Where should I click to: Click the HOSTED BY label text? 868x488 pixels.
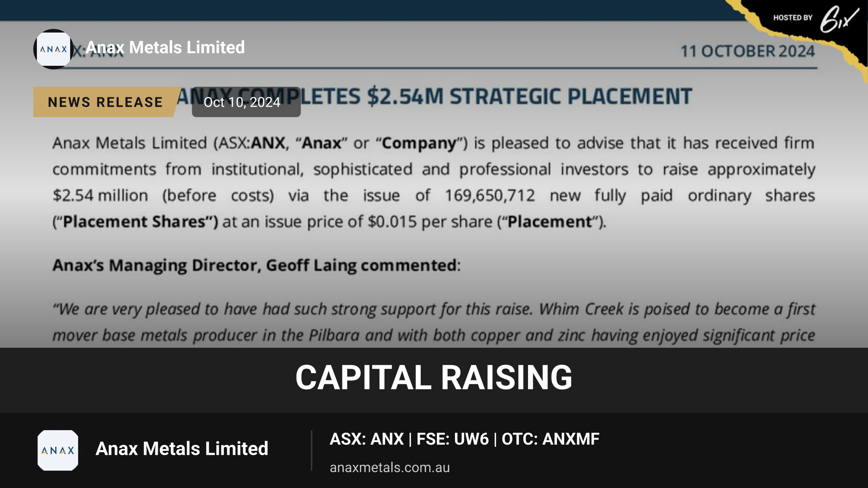(x=793, y=18)
